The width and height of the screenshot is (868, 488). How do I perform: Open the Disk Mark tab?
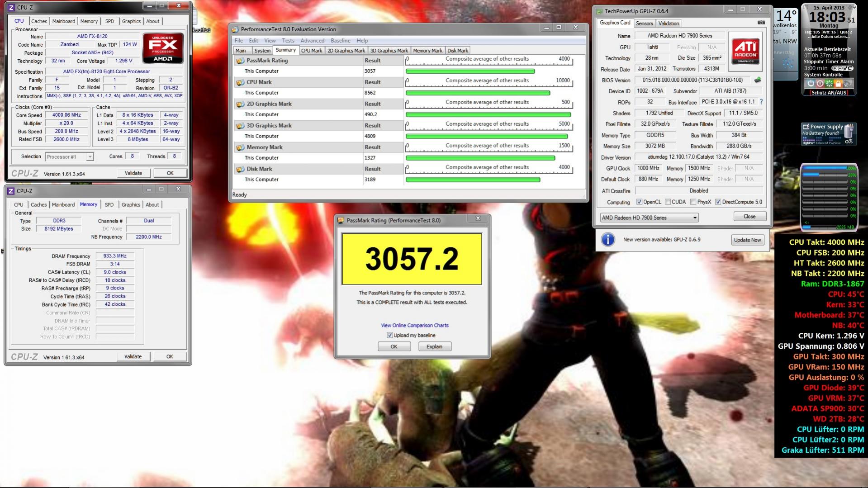(458, 51)
